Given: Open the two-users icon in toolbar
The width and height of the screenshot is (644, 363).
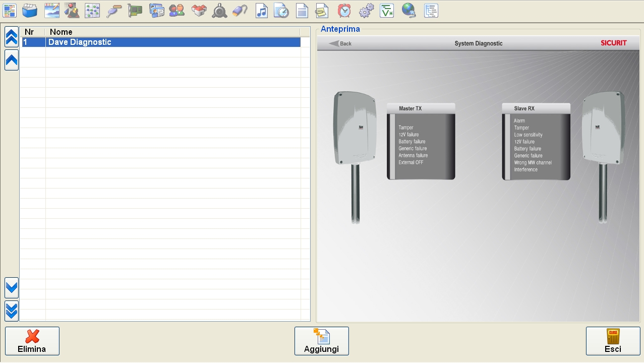Looking at the screenshot, I should tap(177, 11).
